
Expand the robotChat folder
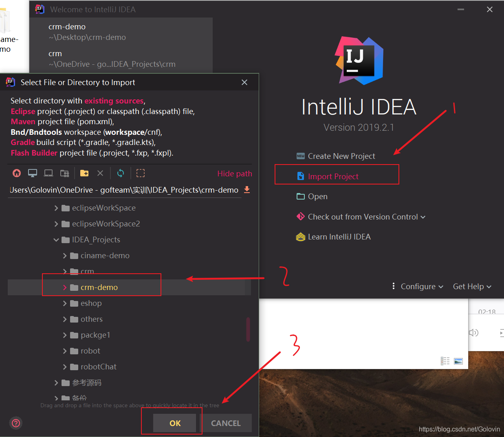point(65,367)
